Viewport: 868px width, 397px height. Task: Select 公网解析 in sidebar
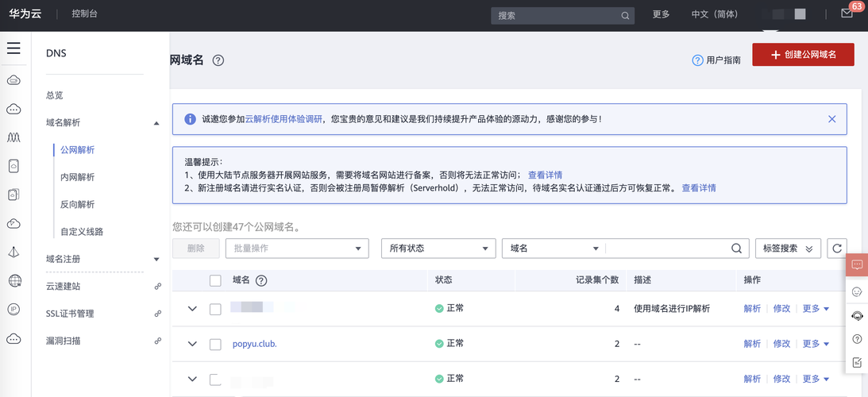(x=78, y=149)
